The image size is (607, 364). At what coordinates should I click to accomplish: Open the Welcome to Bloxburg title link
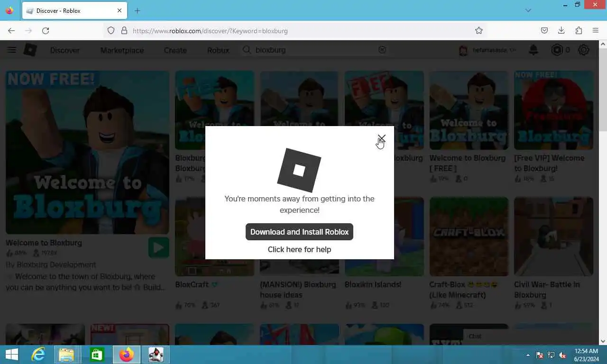pyautogui.click(x=44, y=243)
